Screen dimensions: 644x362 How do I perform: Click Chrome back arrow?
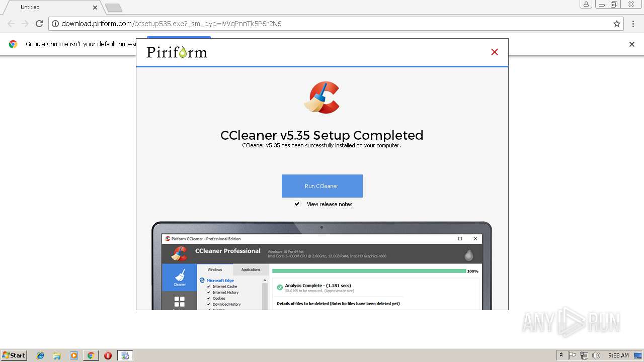[x=11, y=24]
